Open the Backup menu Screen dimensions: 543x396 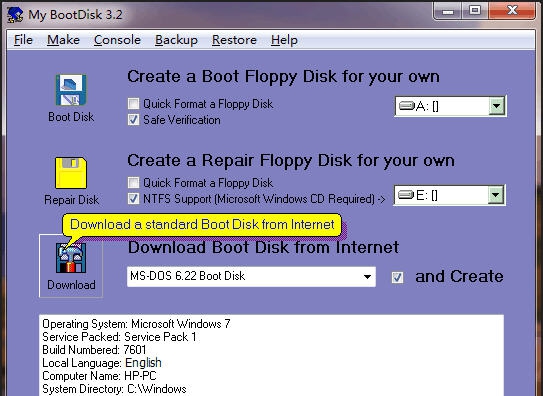(x=176, y=40)
